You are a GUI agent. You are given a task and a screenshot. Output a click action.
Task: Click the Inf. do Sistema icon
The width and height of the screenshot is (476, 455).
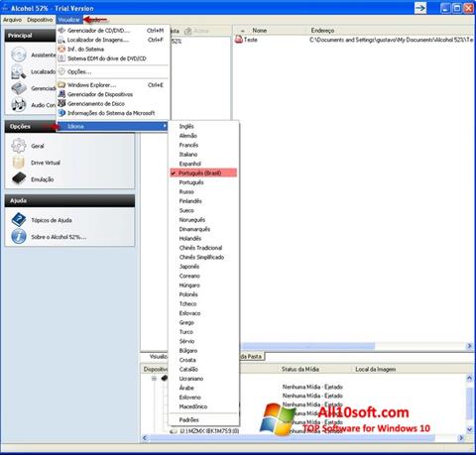tap(61, 50)
